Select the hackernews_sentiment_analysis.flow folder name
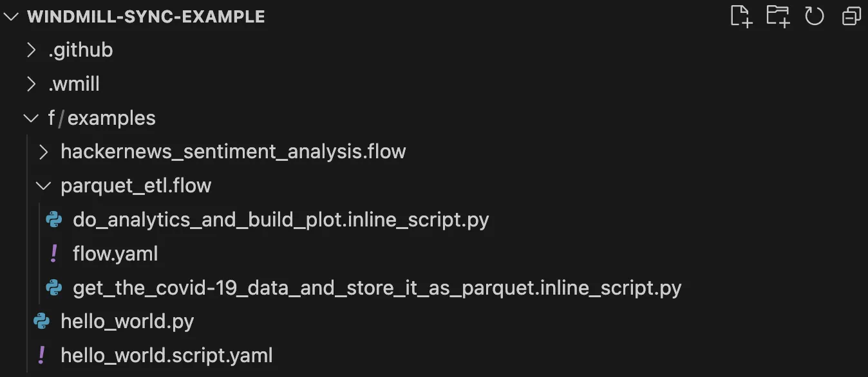The height and width of the screenshot is (377, 868). (233, 152)
